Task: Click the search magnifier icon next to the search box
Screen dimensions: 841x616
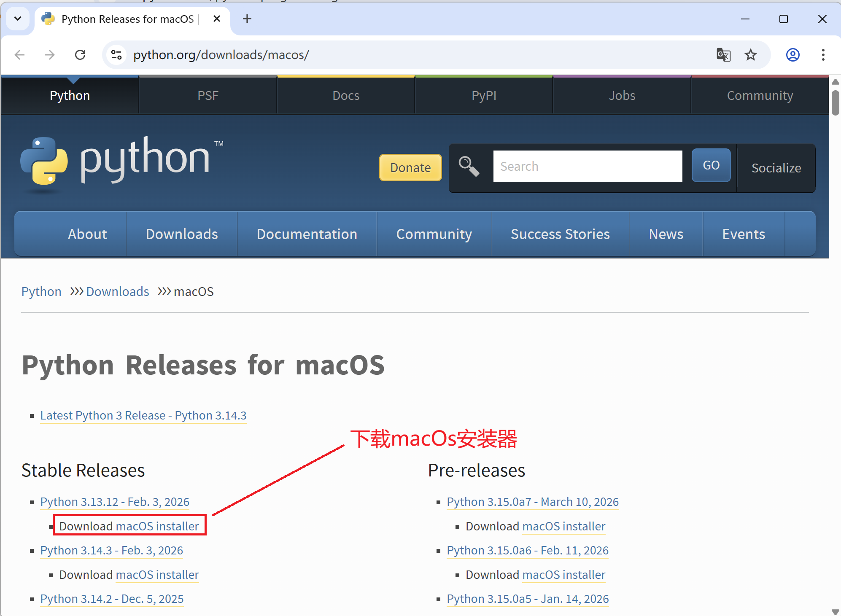Action: pos(469,167)
